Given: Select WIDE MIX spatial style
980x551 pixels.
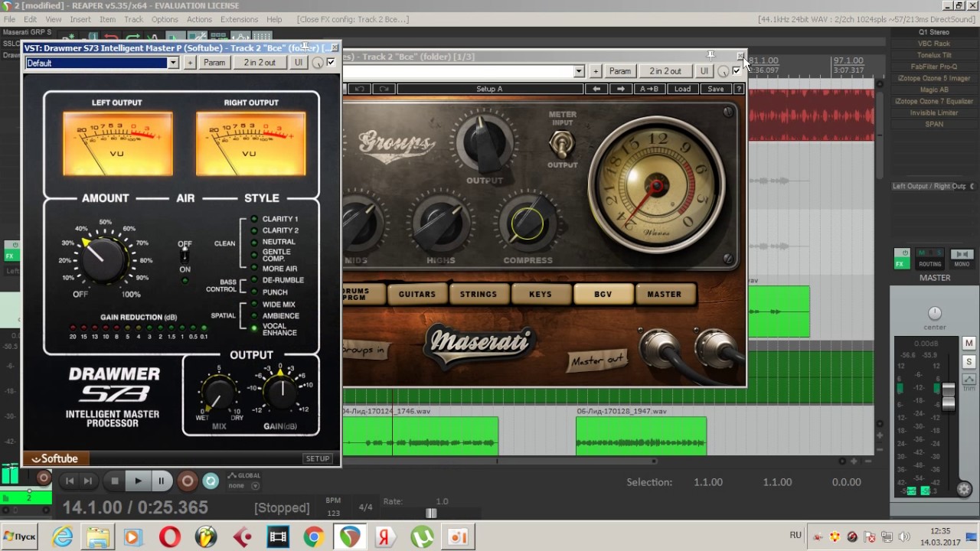Looking at the screenshot, I should pos(279,305).
